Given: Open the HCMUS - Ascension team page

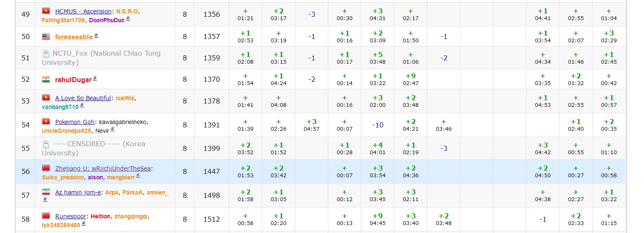Looking at the screenshot, I should coord(83,11).
